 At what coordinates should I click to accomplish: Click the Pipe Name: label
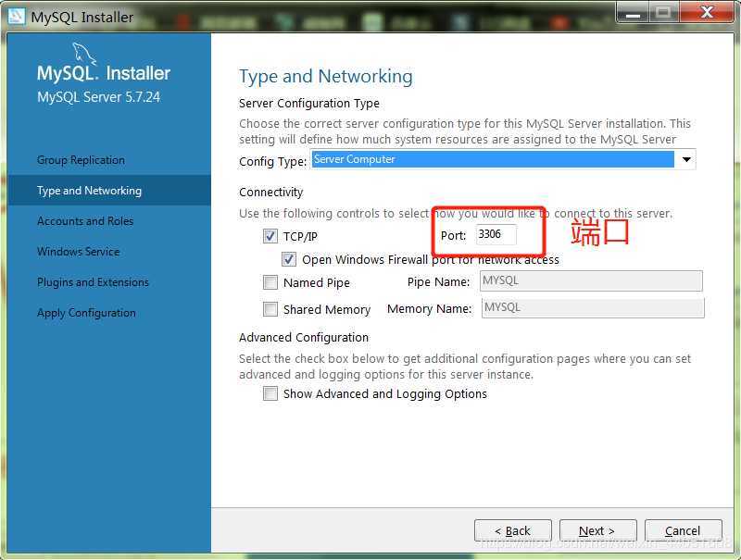pyautogui.click(x=438, y=282)
